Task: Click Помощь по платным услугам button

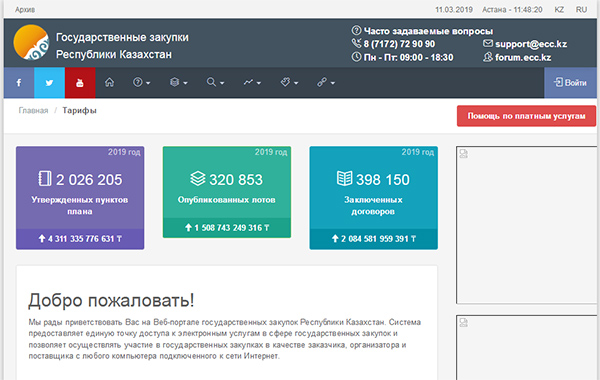Action: tap(526, 116)
